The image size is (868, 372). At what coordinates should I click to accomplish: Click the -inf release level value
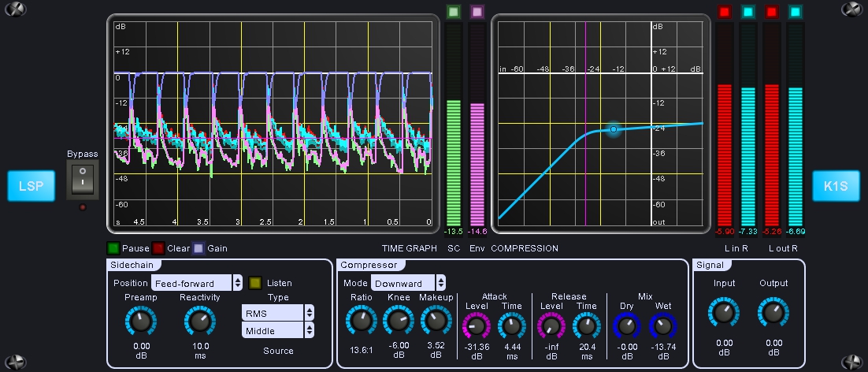551,347
